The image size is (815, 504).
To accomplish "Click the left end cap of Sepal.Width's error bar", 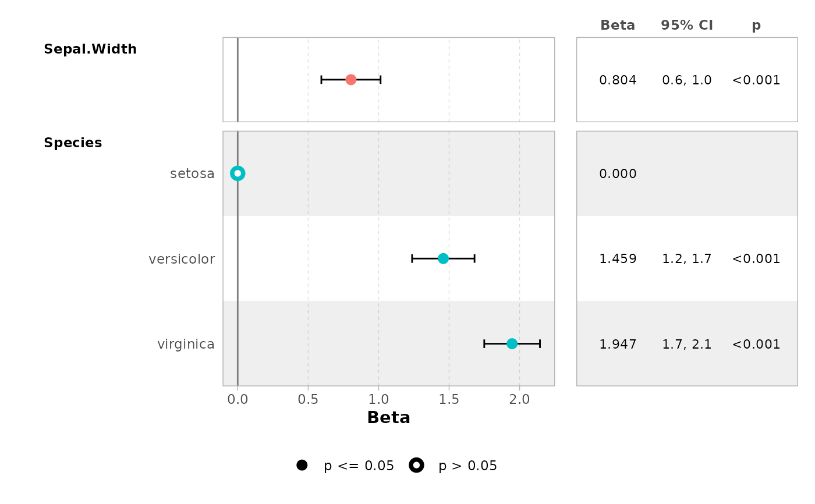I will pos(321,80).
